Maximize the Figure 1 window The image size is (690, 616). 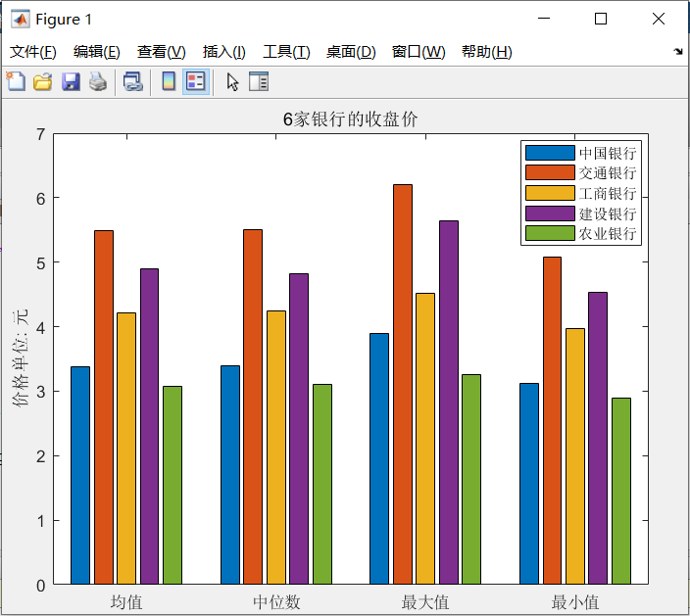click(601, 19)
